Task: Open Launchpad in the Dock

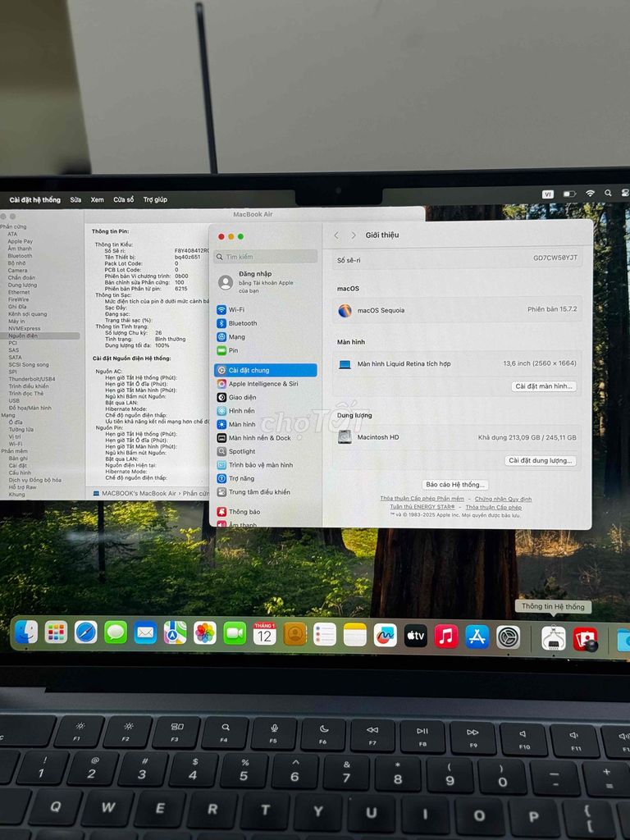Action: tap(56, 632)
